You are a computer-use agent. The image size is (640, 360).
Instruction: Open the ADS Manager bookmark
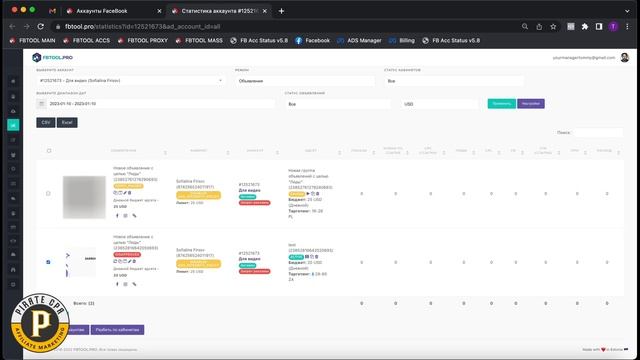359,40
